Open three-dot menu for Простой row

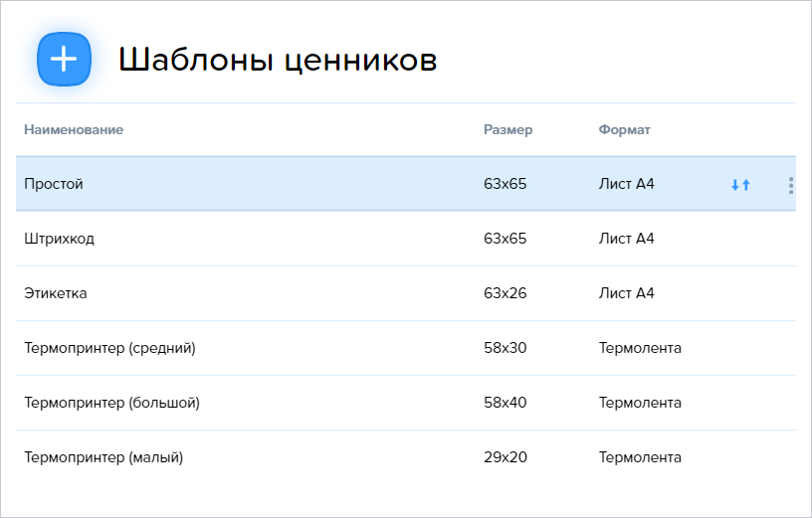click(791, 185)
